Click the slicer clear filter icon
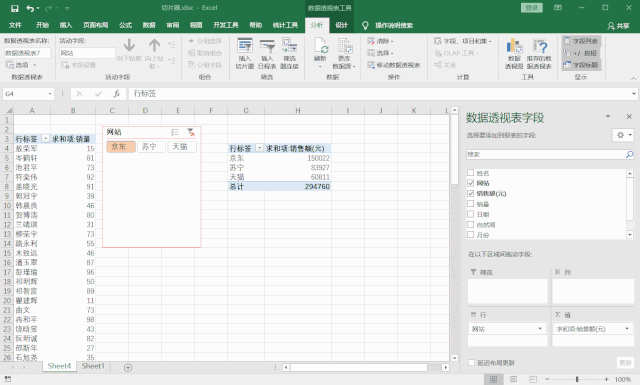The width and height of the screenshot is (640, 385). click(191, 132)
